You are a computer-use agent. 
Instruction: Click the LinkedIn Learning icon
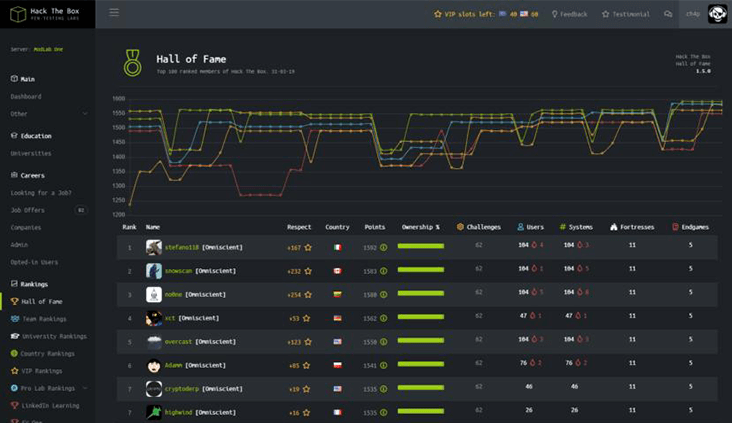(x=14, y=405)
